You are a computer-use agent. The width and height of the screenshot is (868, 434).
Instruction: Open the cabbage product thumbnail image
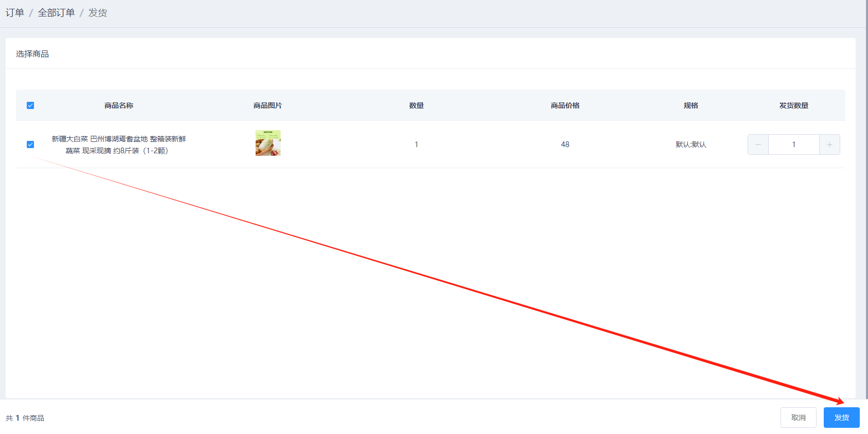268,143
